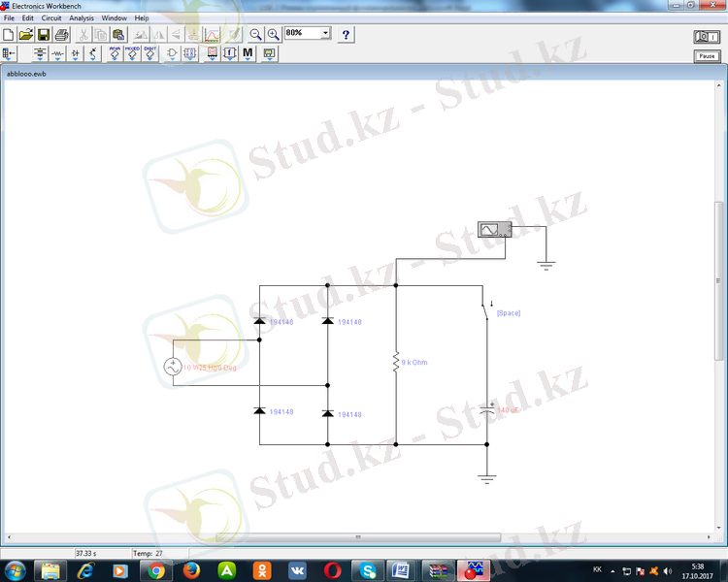This screenshot has width=728, height=582.
Task: Zoom out of the circuit
Action: coord(255,35)
